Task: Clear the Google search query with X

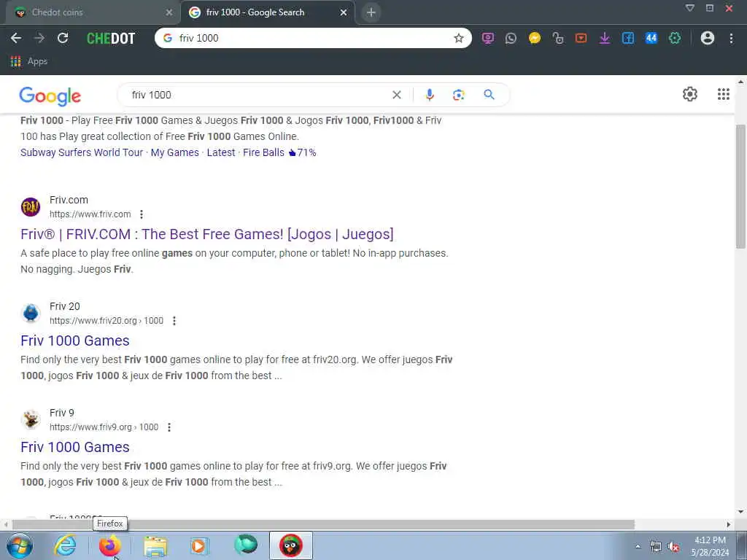Action: [x=396, y=95]
